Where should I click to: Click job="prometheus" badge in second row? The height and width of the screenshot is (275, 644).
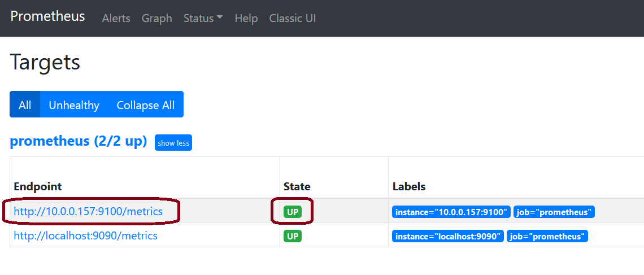pyautogui.click(x=547, y=236)
